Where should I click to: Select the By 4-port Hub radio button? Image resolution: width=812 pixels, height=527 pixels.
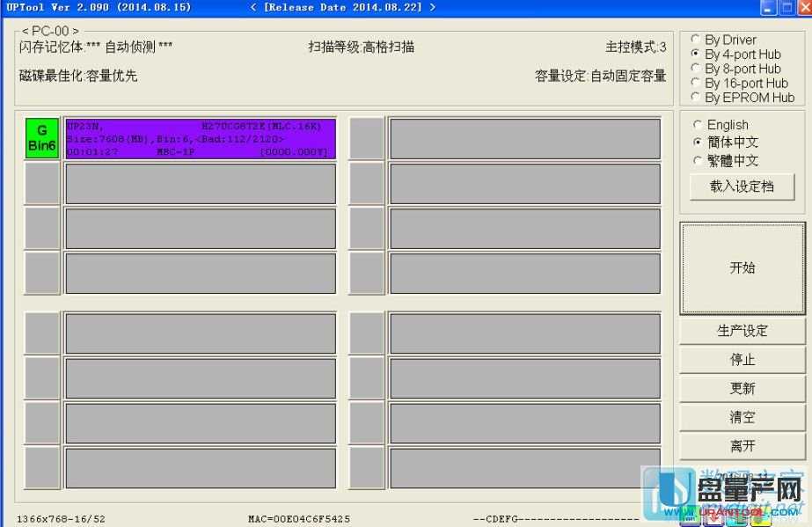(697, 54)
